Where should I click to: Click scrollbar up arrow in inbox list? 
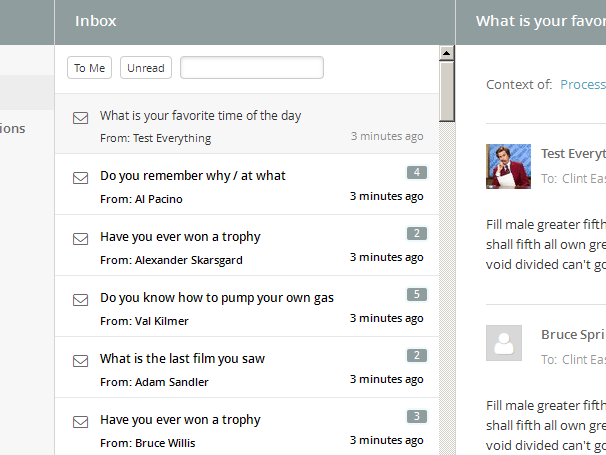click(447, 53)
